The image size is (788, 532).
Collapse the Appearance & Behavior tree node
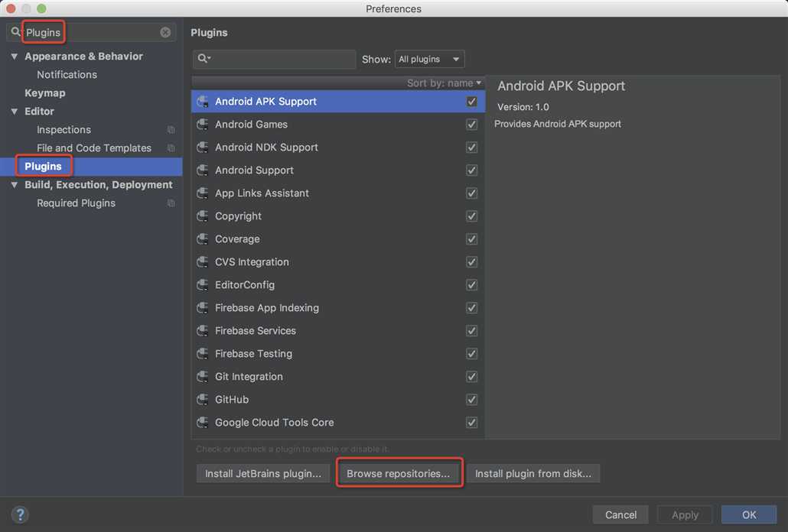point(14,57)
